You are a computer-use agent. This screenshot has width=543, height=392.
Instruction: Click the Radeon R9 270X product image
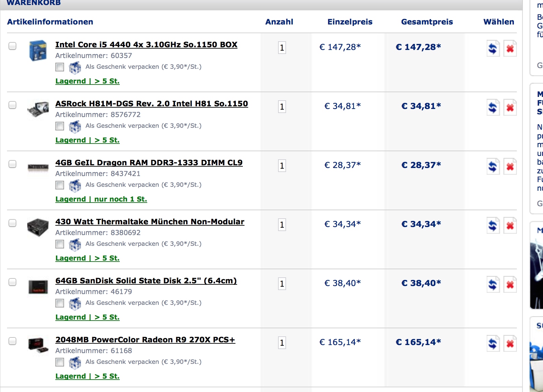coord(38,345)
